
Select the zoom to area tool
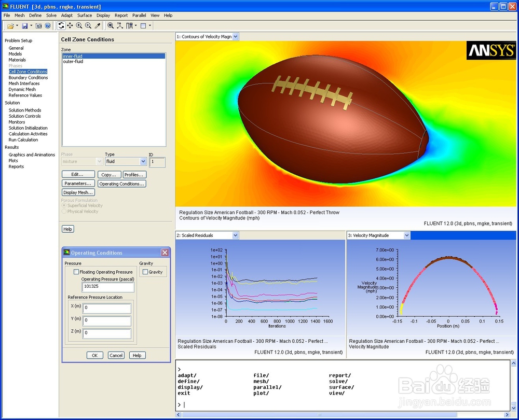[x=88, y=25]
